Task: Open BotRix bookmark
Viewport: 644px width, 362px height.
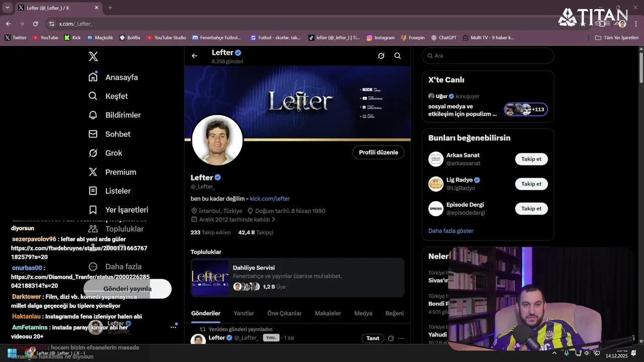Action: point(130,38)
